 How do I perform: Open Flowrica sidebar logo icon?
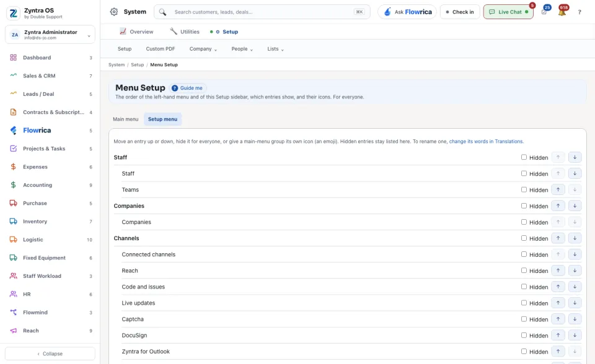13,131
